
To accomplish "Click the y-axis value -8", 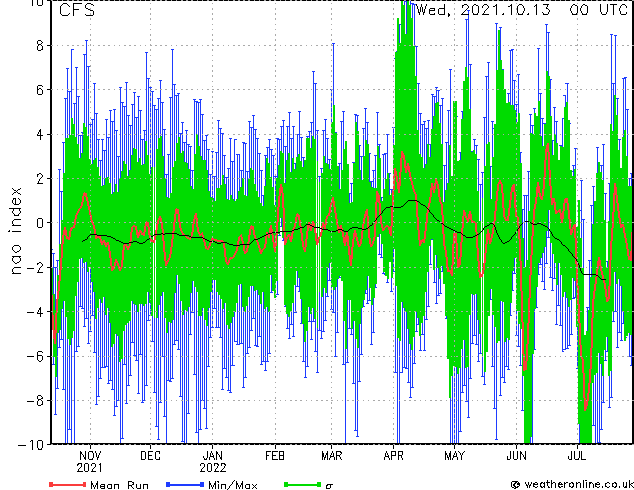I will tap(35, 400).
